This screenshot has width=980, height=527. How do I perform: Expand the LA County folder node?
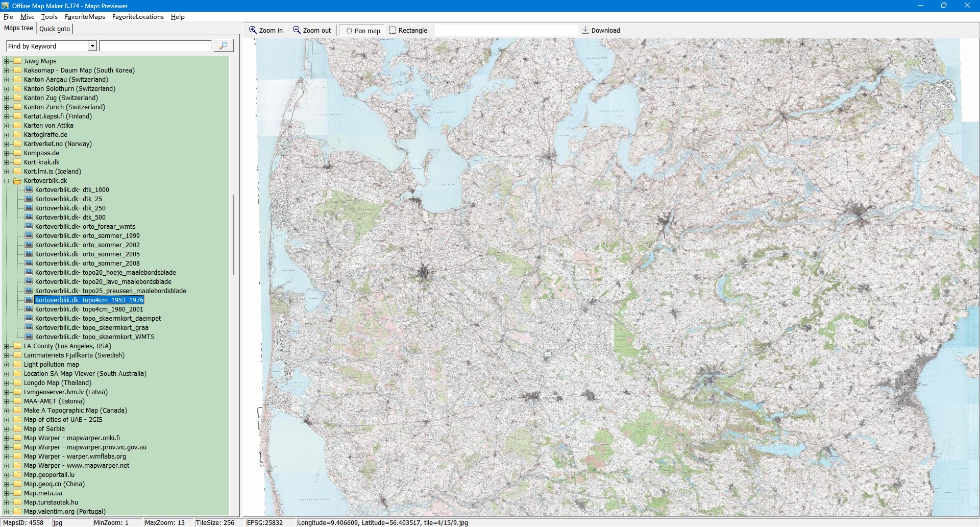[x=7, y=346]
